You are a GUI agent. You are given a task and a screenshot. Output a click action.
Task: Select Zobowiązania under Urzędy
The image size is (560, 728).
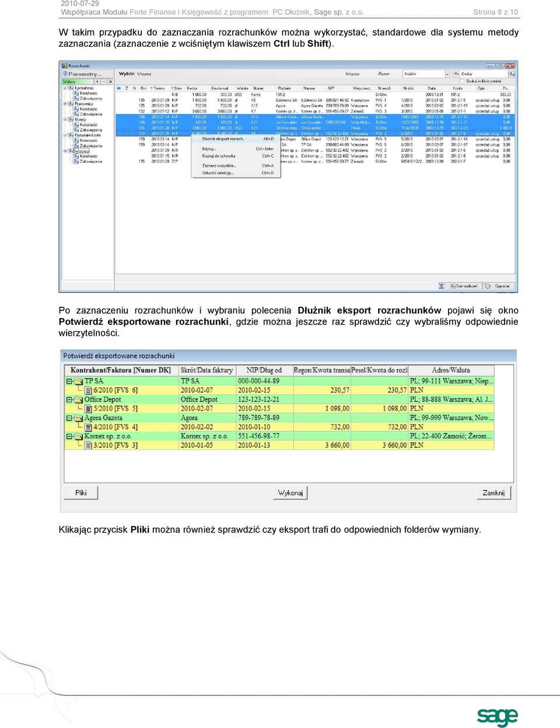(x=91, y=129)
